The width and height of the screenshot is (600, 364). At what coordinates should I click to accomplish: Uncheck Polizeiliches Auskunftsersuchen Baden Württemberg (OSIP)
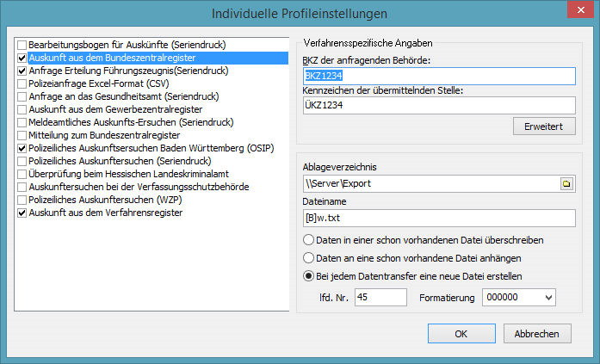(x=22, y=148)
